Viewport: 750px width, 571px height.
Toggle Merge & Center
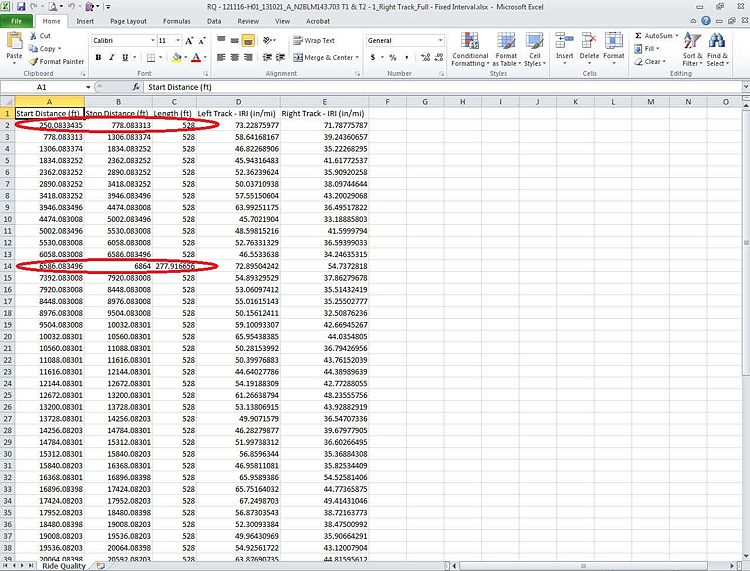pos(322,57)
